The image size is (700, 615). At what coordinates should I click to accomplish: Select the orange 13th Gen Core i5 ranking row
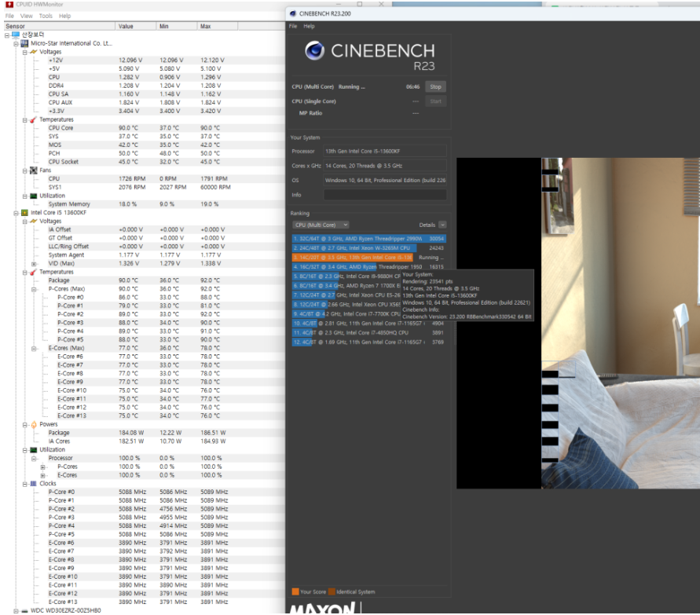tap(368, 258)
